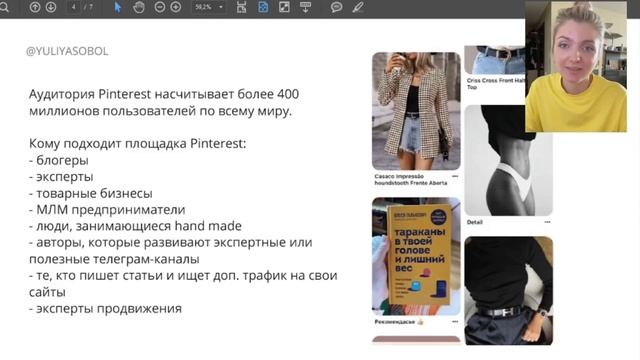Open the Criss Cross Front jeans pin
The height and width of the screenshot is (360, 640).
coord(495,60)
